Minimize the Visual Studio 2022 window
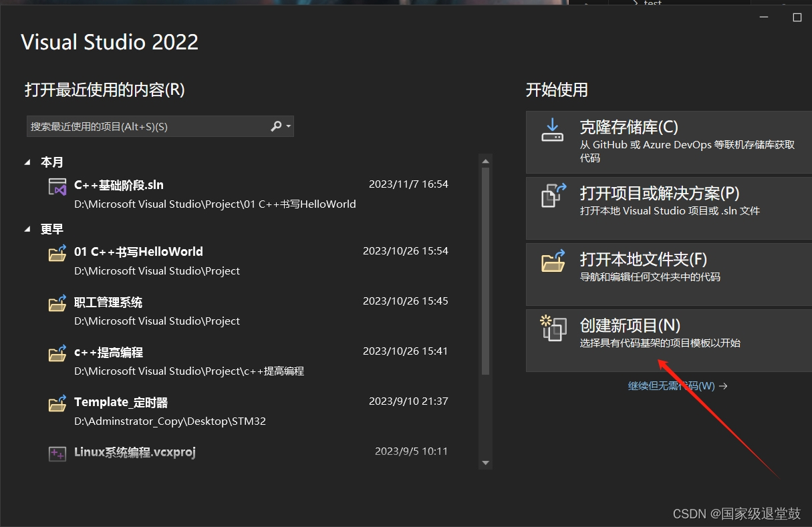This screenshot has height=527, width=812. click(x=765, y=17)
